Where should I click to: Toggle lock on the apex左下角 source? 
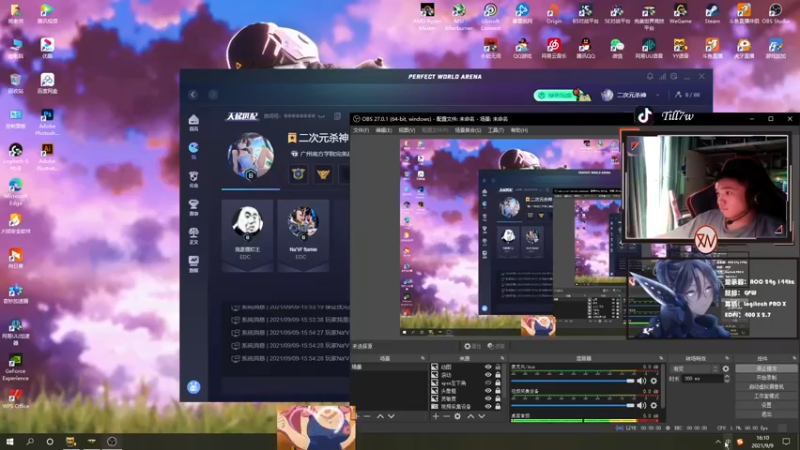click(x=497, y=383)
